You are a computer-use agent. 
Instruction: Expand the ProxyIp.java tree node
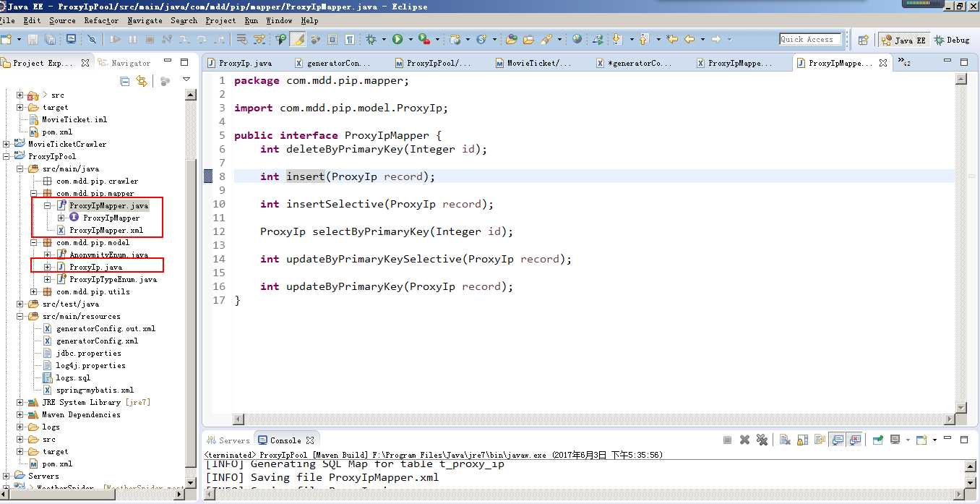point(47,267)
